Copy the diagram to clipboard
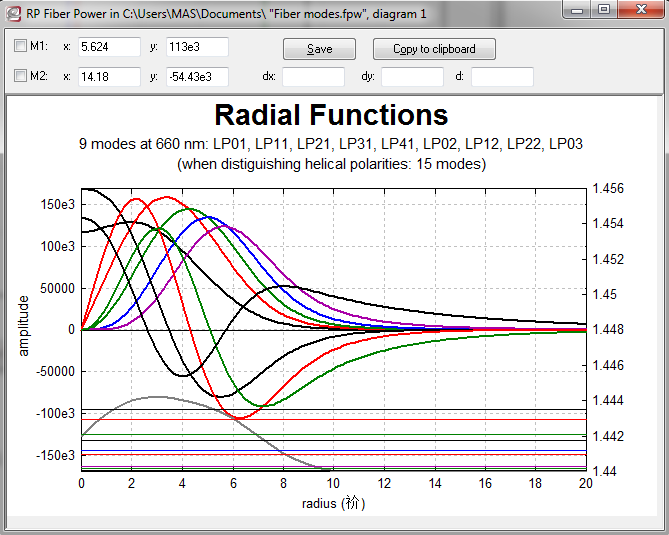The width and height of the screenshot is (669, 535). point(433,49)
